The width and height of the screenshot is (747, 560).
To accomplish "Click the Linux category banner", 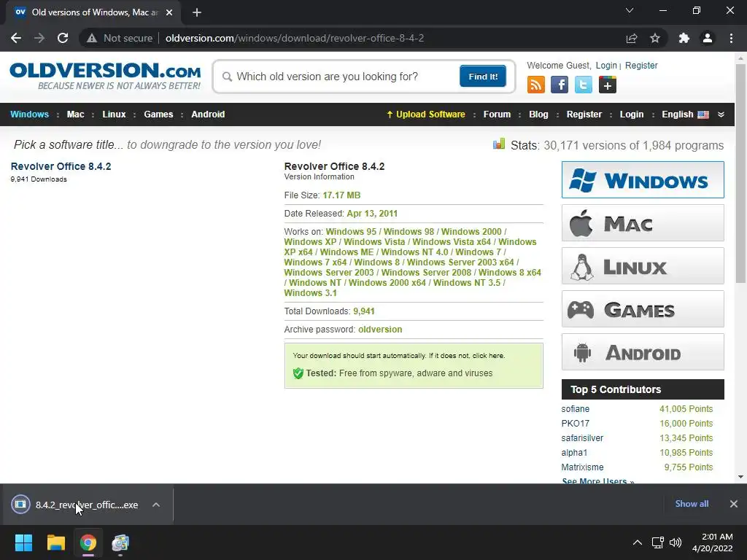I will 643,265.
